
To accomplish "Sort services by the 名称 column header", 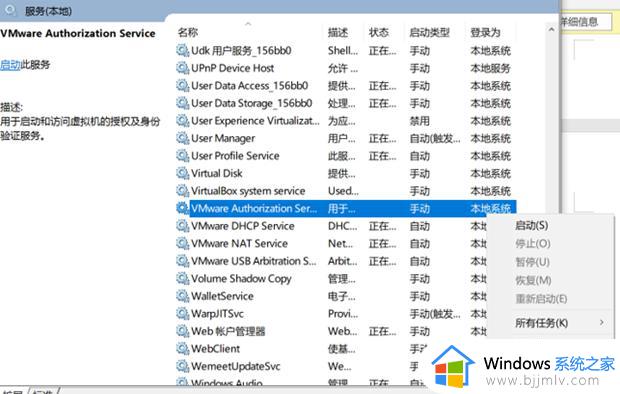I will (188, 32).
